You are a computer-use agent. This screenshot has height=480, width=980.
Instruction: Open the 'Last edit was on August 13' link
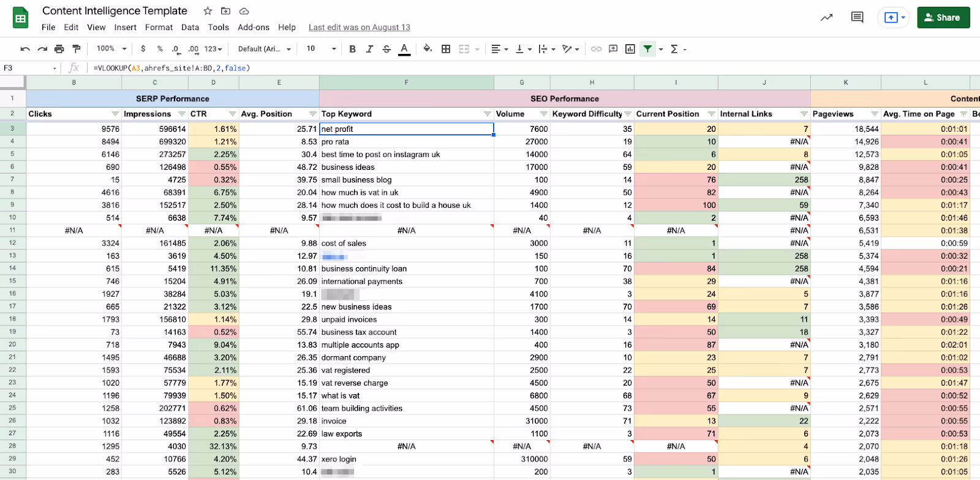tap(360, 28)
